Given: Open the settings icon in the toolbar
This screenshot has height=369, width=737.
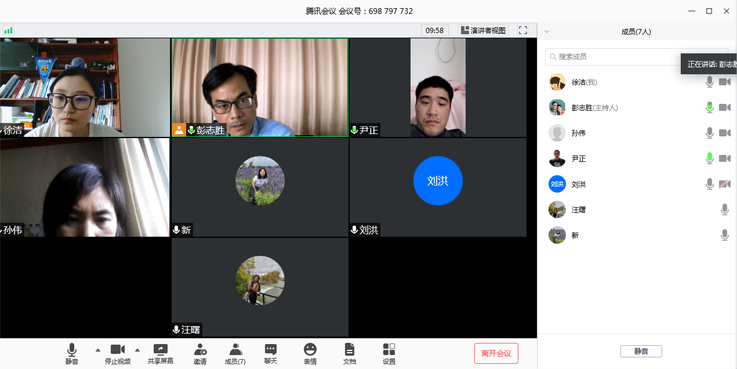Looking at the screenshot, I should (389, 353).
